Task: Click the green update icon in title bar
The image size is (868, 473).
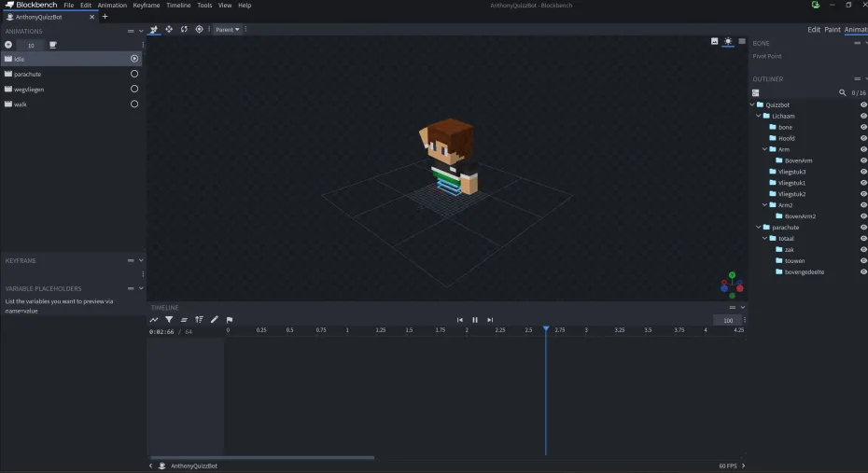Action: pos(816,5)
